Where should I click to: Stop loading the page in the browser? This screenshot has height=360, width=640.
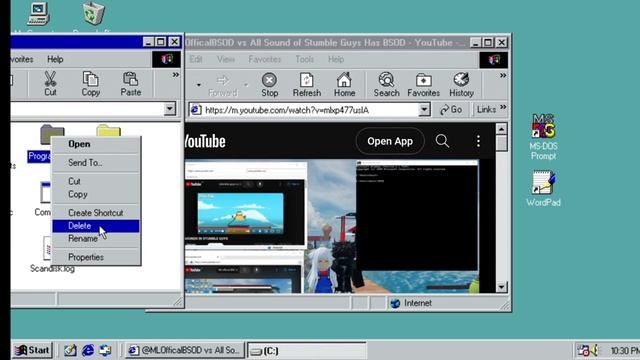click(269, 84)
